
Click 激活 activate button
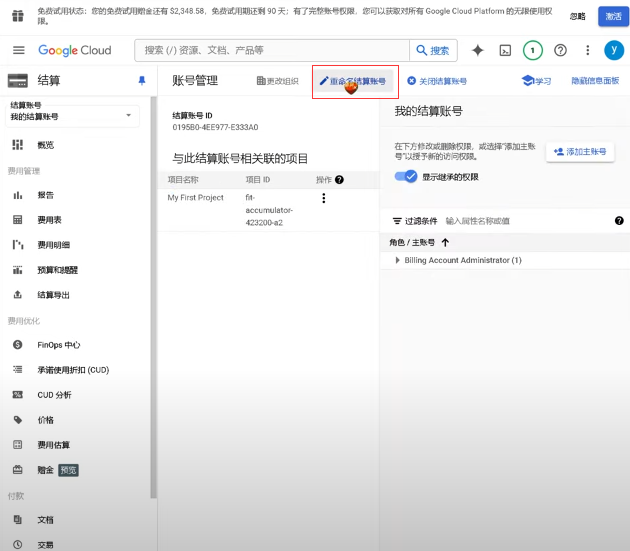click(613, 16)
